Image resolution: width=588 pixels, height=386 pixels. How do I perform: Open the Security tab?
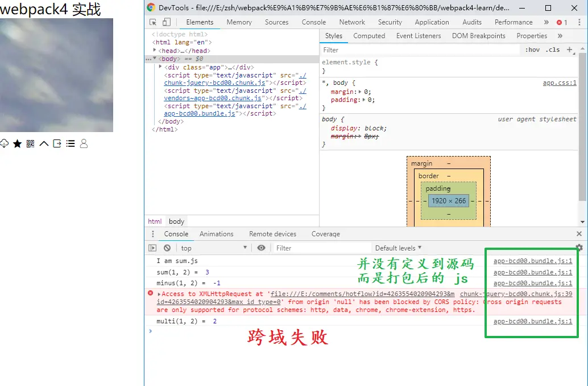390,22
